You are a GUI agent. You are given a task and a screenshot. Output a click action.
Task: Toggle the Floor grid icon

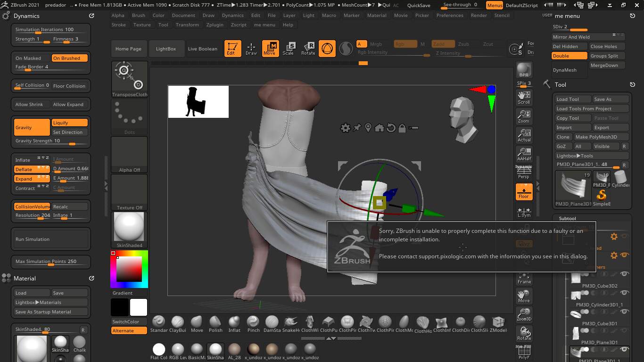524,191
